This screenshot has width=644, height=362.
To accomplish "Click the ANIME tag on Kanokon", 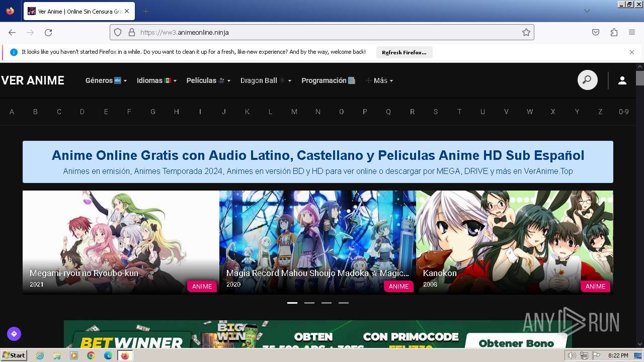I will pyautogui.click(x=595, y=286).
